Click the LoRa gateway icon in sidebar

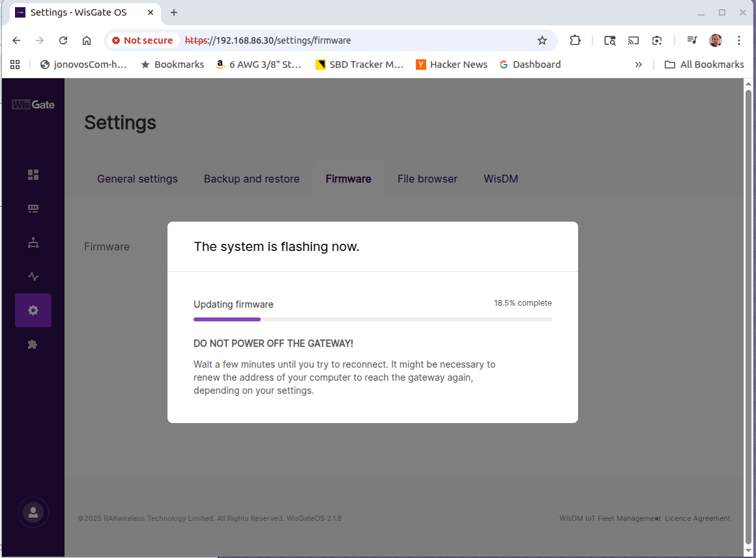click(33, 209)
